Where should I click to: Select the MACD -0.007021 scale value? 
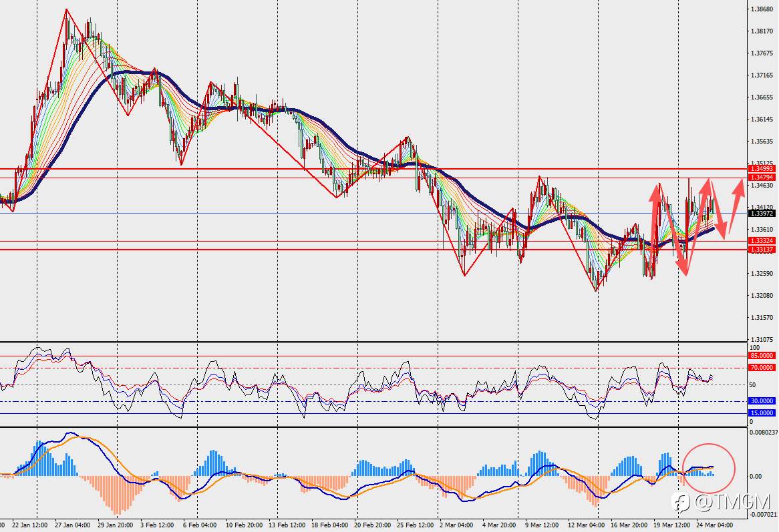(x=763, y=515)
